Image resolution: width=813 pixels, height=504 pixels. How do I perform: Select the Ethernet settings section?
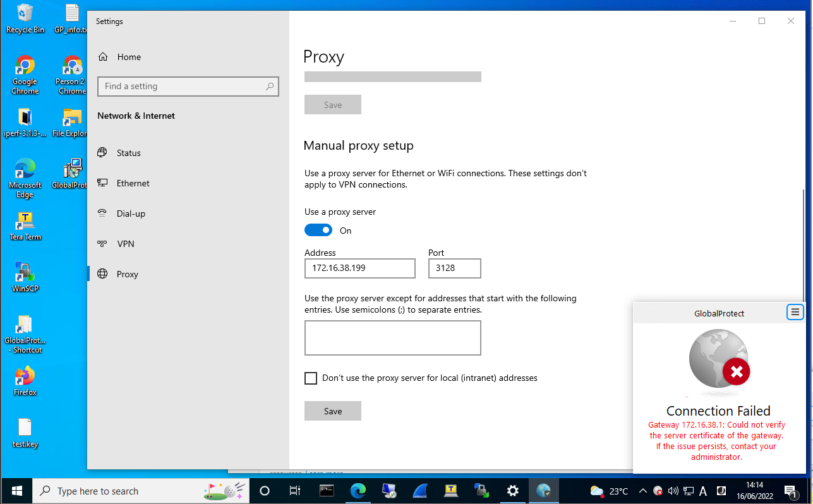133,183
